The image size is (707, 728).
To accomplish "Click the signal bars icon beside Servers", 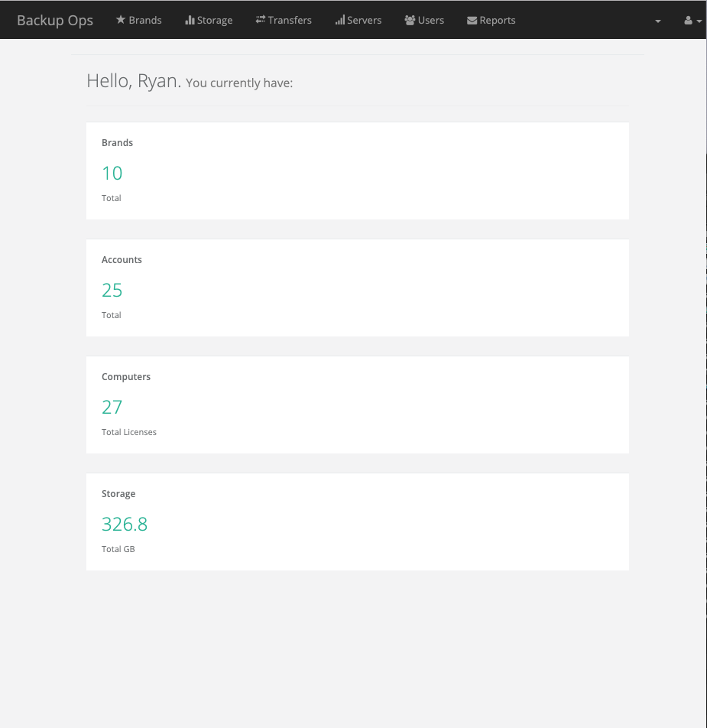I will point(340,20).
